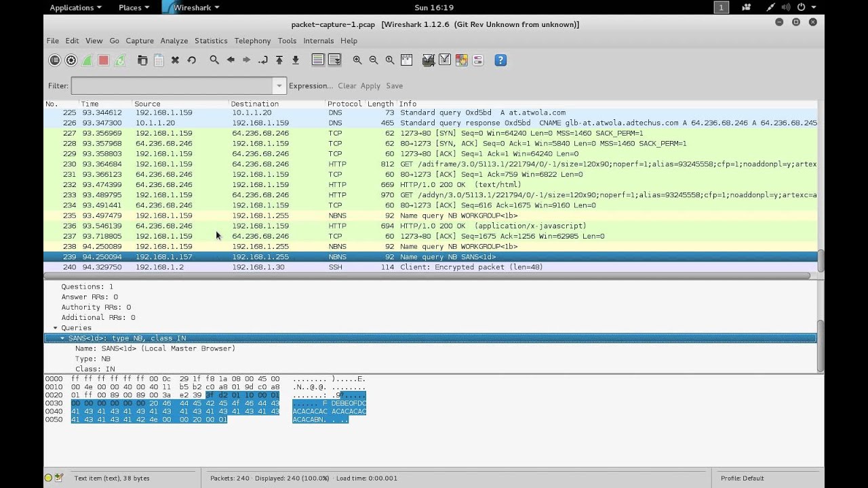Select packet 225 DNS query at.atwola.com
The width and height of the screenshot is (868, 488).
431,113
